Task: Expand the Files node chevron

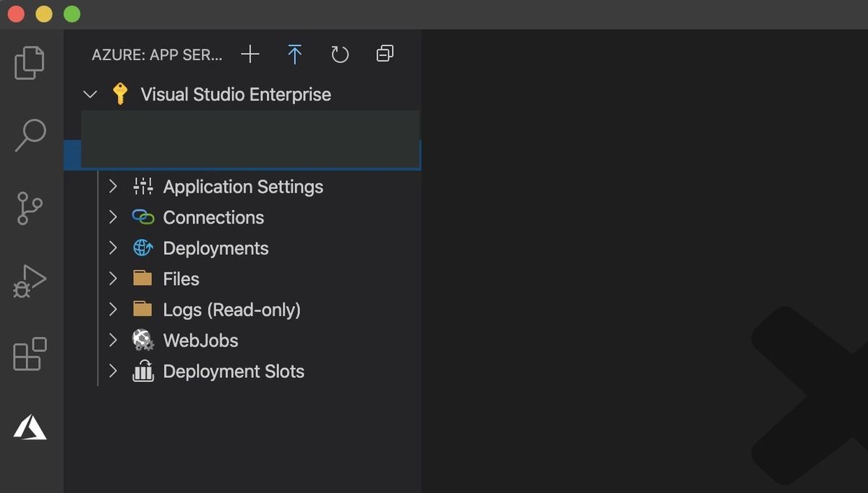Action: tap(113, 279)
